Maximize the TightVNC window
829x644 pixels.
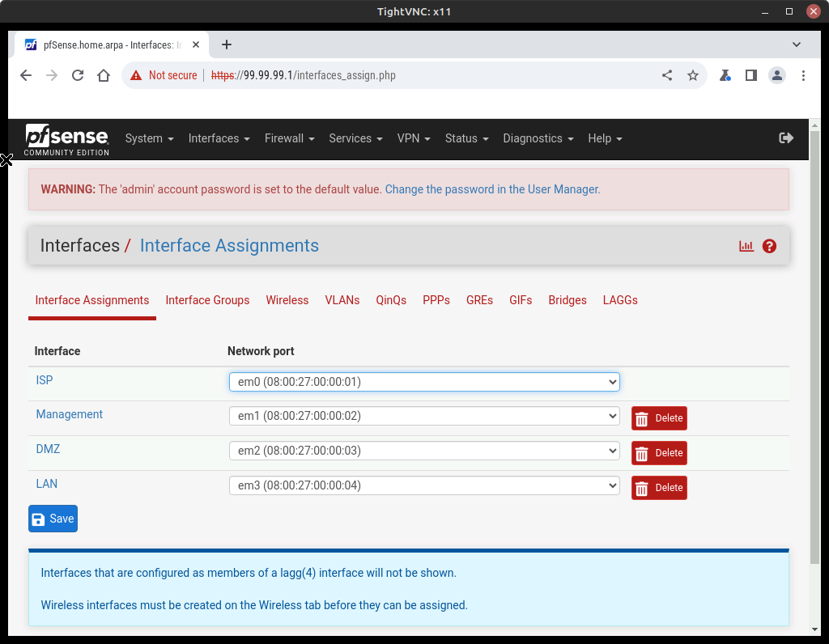point(789,11)
